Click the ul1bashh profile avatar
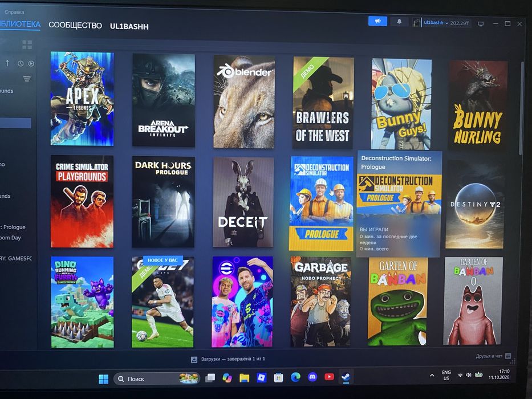532x399 pixels. point(416,23)
